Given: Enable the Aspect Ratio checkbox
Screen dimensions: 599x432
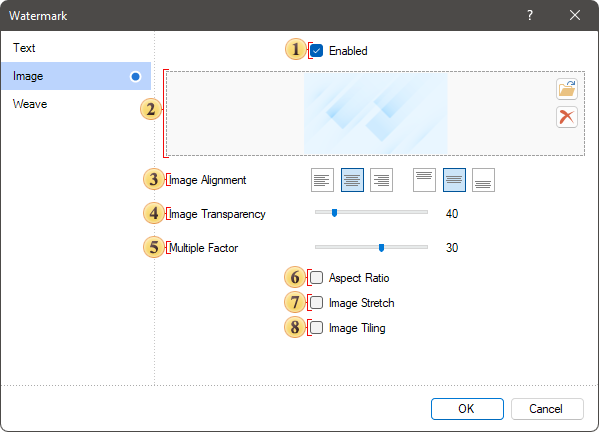Looking at the screenshot, I should (316, 278).
